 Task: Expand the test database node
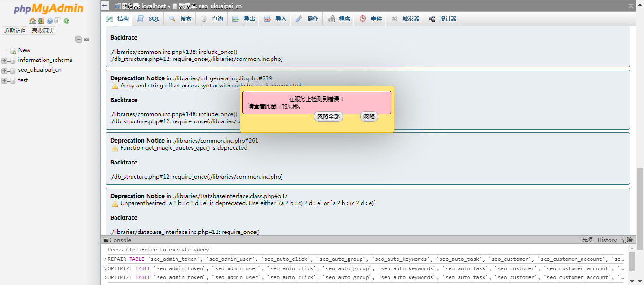pos(5,81)
